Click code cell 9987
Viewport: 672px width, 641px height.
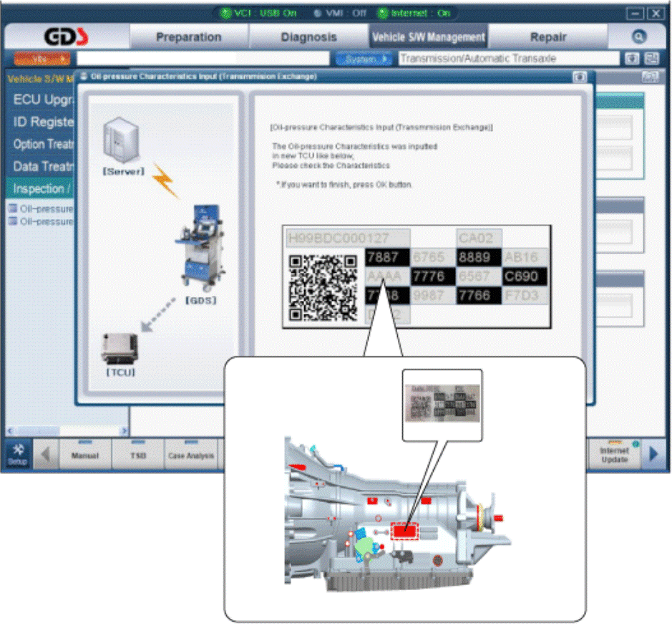point(432,295)
